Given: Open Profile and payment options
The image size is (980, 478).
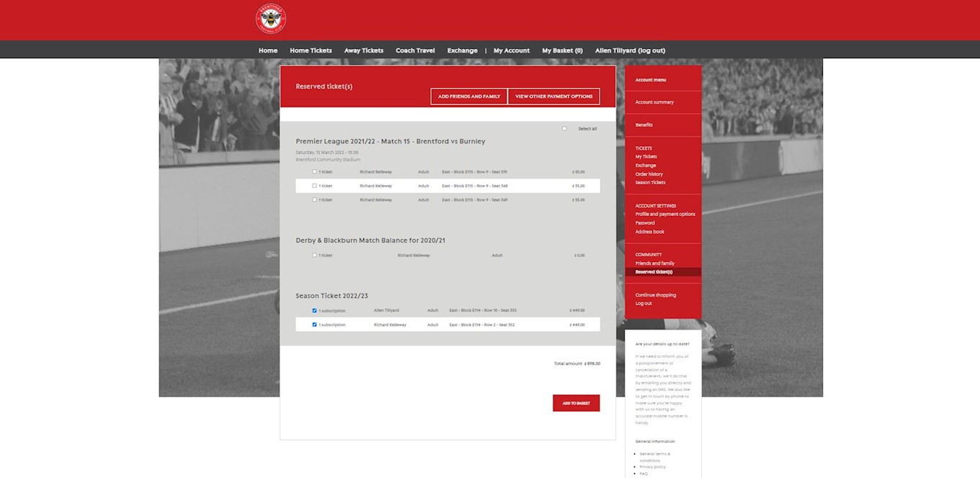Looking at the screenshot, I should pos(665,215).
